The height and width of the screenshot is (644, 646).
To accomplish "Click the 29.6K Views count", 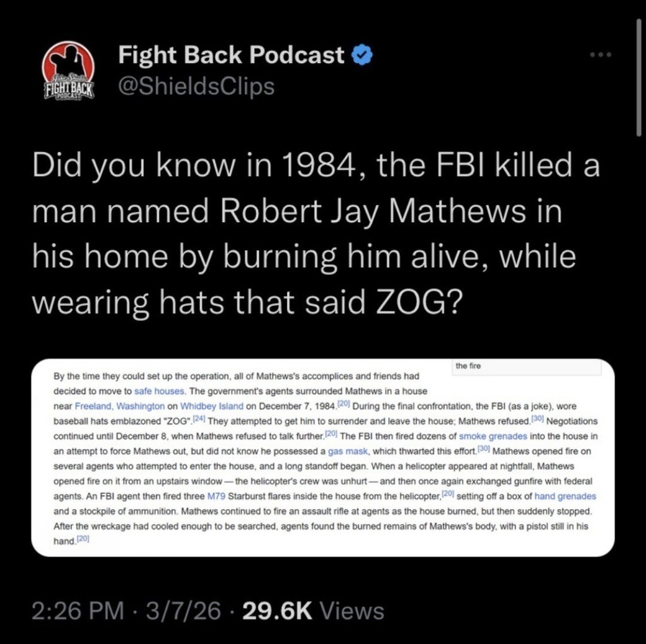I will [x=314, y=610].
